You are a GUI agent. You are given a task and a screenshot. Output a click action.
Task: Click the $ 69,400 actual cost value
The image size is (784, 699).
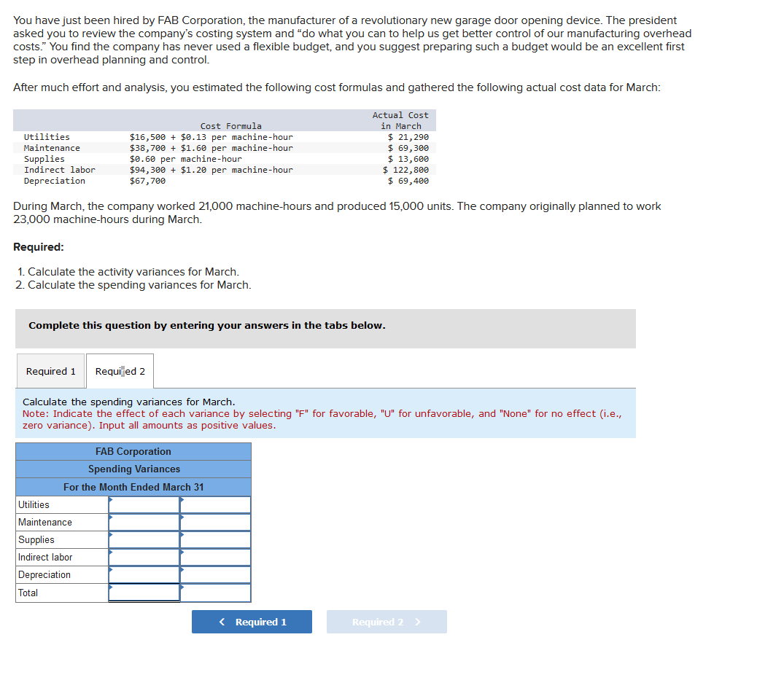pos(408,181)
